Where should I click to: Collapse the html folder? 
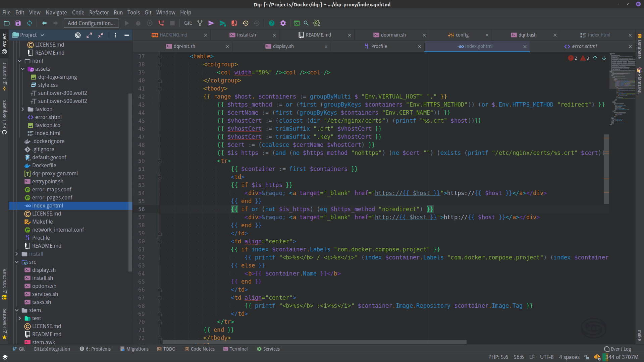20,61
